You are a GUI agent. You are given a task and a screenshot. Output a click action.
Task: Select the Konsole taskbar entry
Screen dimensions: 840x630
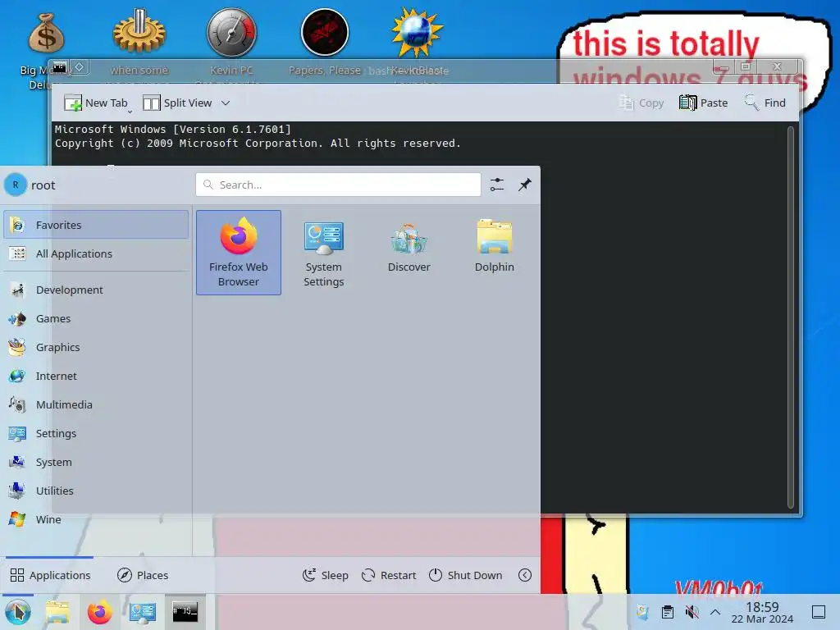click(185, 612)
